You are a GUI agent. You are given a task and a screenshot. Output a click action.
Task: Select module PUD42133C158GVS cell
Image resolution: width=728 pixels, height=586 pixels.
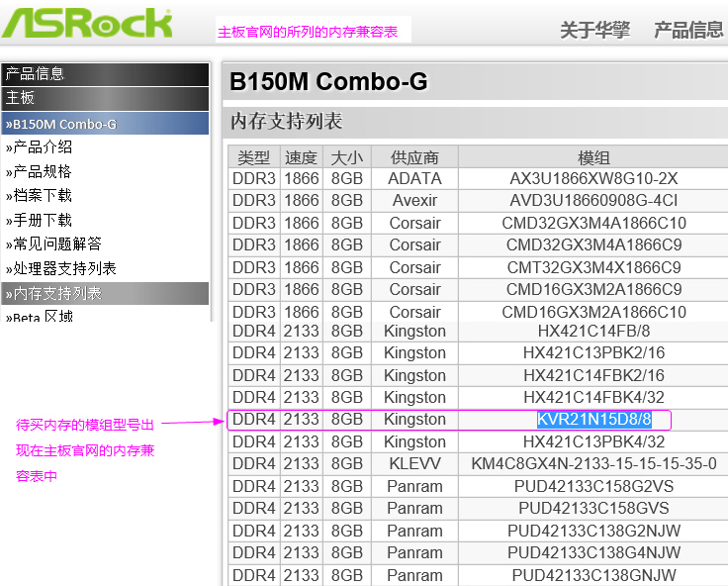593,509
